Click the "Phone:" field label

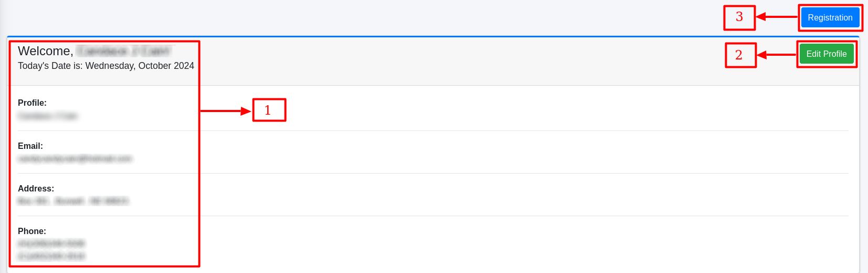[x=32, y=231]
